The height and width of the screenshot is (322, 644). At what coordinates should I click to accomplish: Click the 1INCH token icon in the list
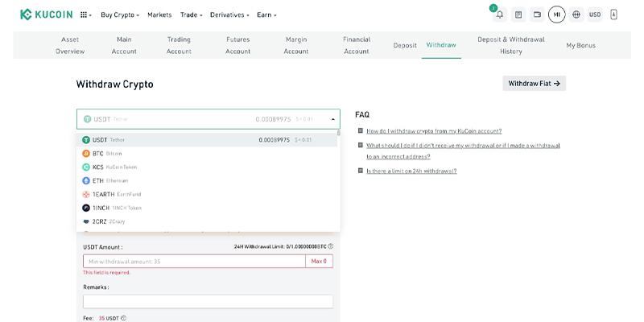[86, 208]
